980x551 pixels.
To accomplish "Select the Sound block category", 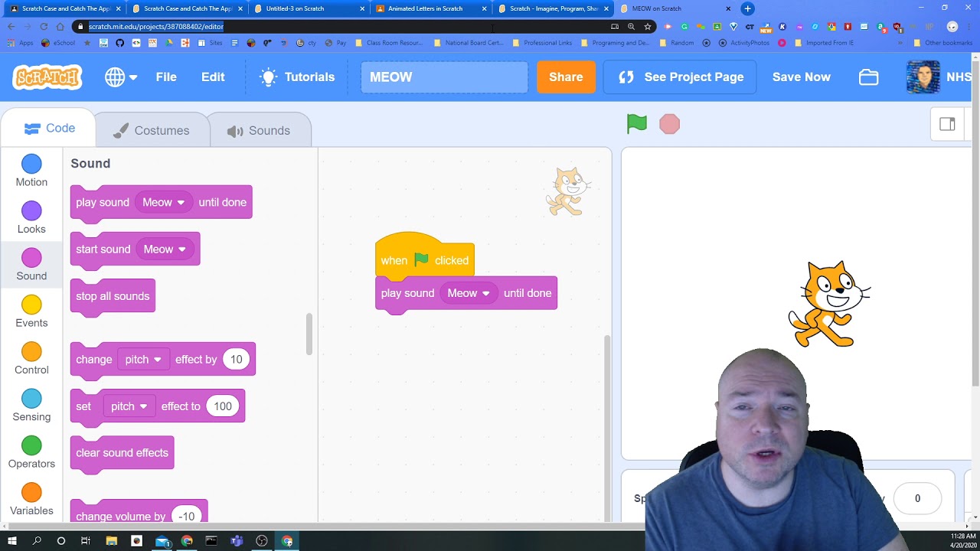I will point(31,265).
